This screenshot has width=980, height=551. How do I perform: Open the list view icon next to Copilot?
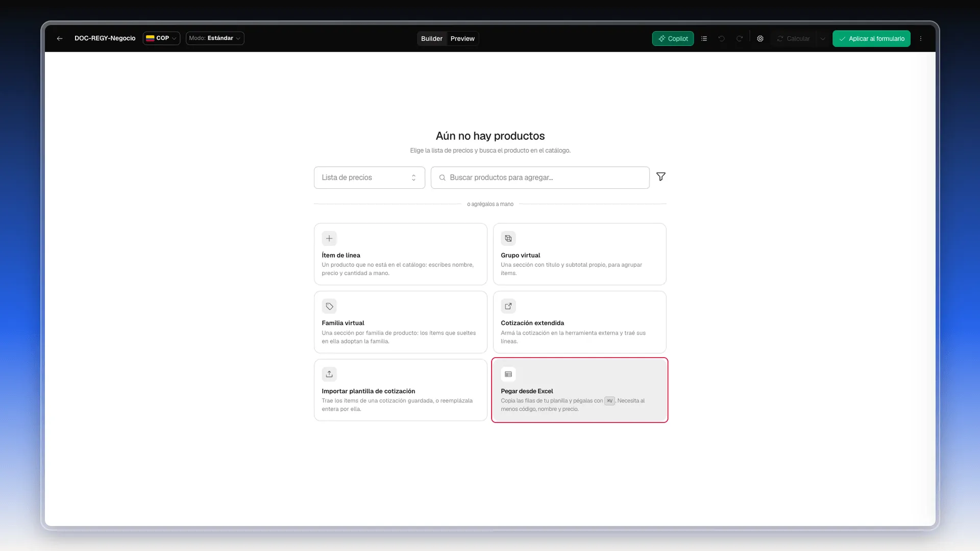click(704, 39)
